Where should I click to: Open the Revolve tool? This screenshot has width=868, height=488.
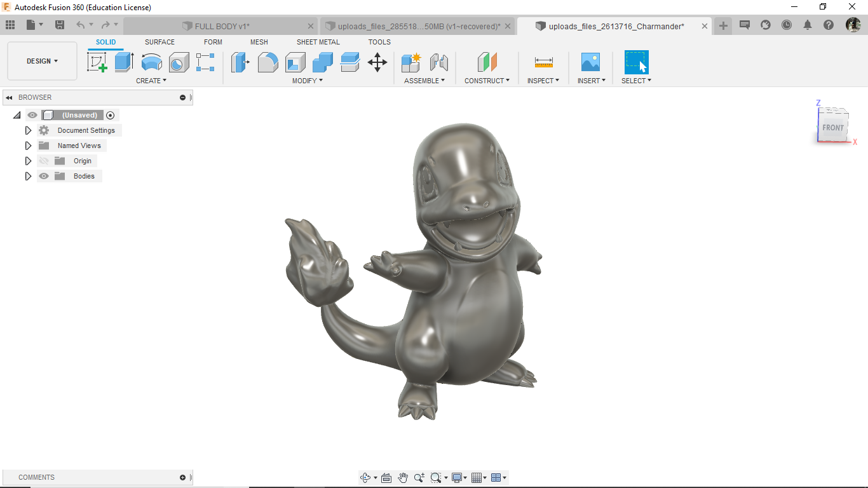(151, 62)
